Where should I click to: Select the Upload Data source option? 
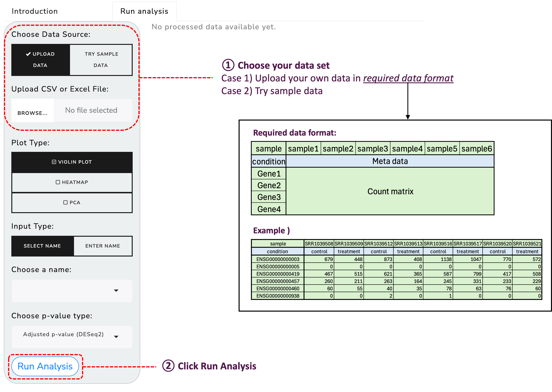[41, 60]
